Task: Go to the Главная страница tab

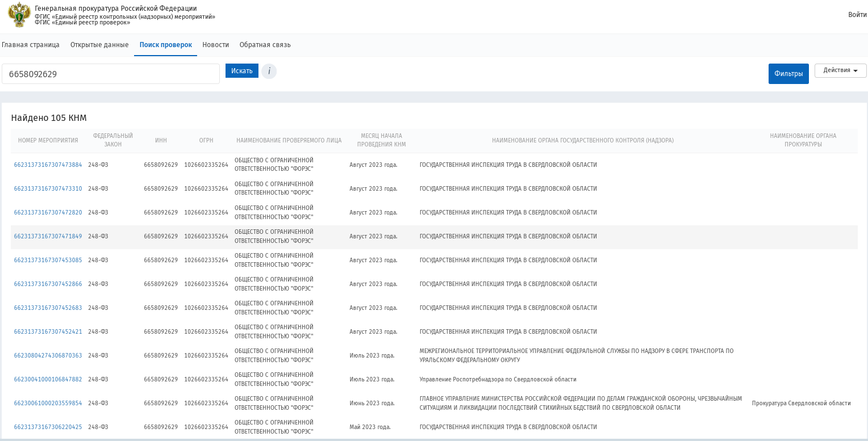Action: [31, 45]
